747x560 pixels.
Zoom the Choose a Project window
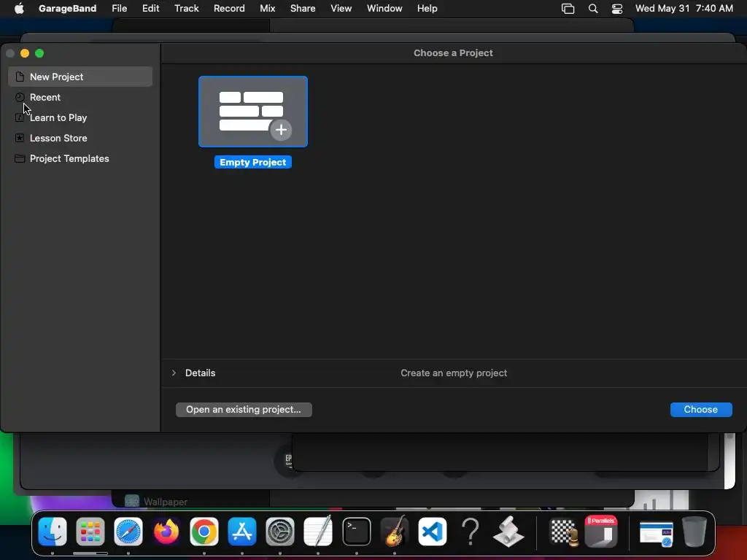coord(39,53)
